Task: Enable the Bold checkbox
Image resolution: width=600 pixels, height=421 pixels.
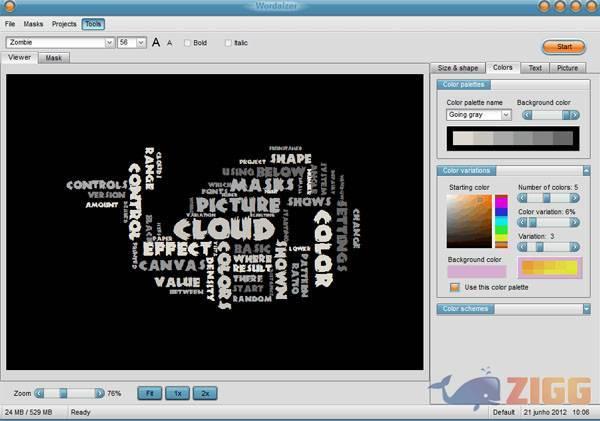Action: [x=187, y=43]
